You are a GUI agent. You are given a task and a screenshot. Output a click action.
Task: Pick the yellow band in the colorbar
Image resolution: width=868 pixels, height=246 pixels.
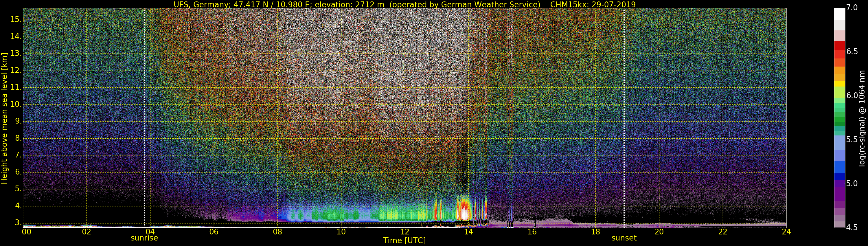point(839,84)
